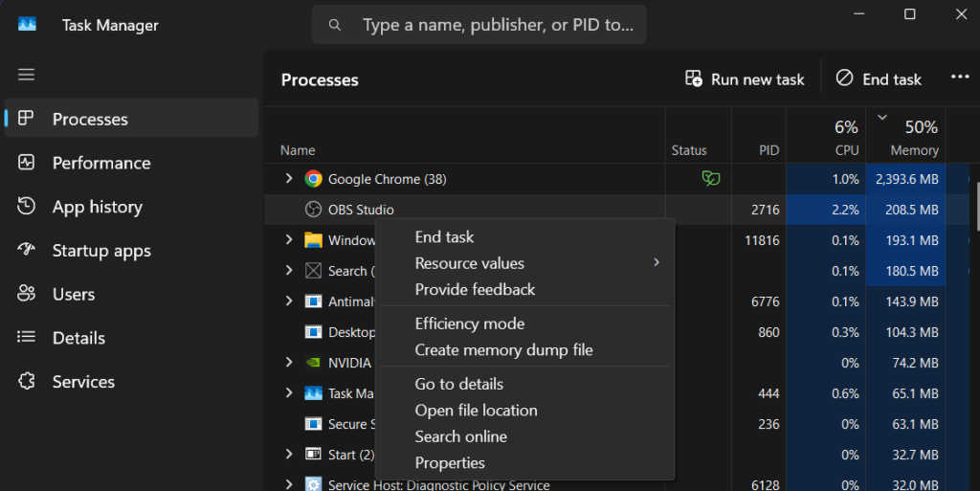The image size is (980, 491).
Task: Open the Resource values submenu arrow
Action: 657,262
